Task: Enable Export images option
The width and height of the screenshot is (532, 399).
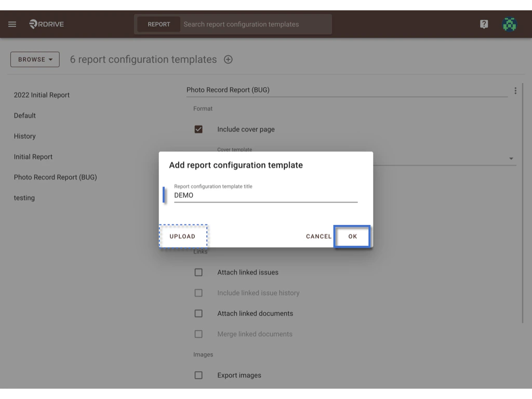Action: pyautogui.click(x=198, y=375)
